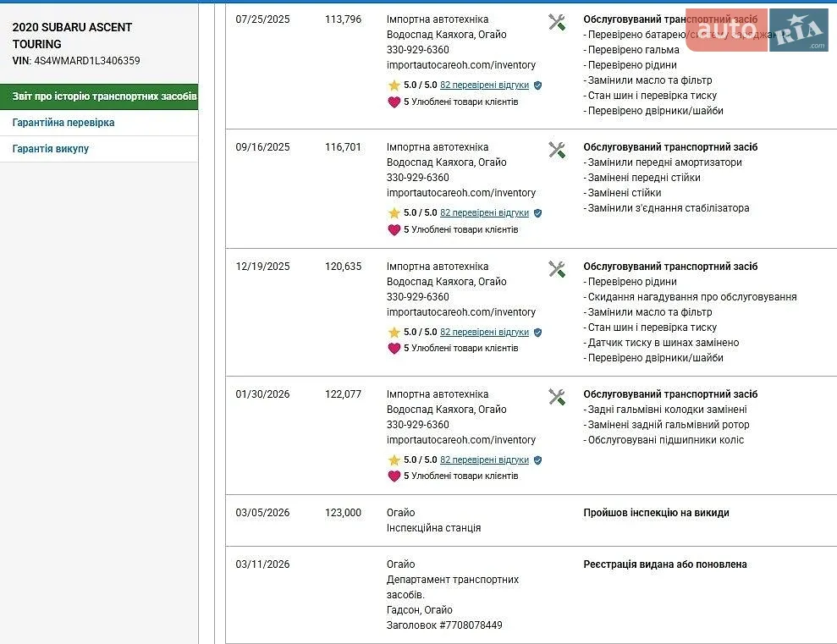The height and width of the screenshot is (644, 837).
Task: Click 'Інспекційна станція' text
Action: (433, 528)
